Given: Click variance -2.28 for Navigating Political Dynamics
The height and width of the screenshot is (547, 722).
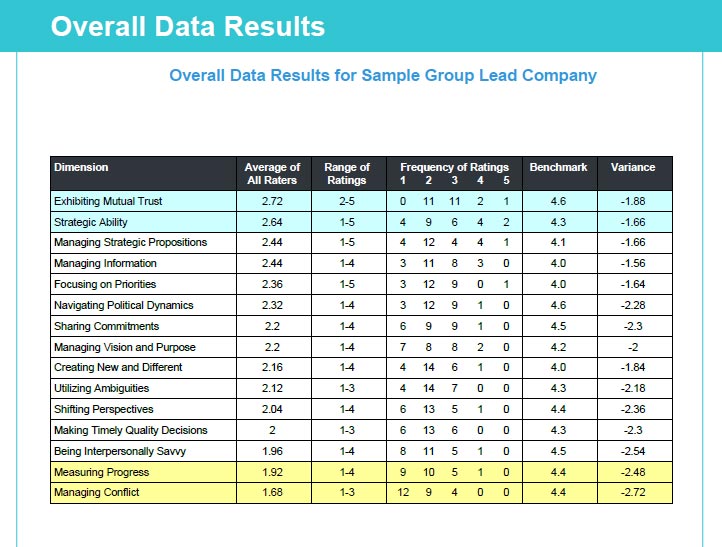Looking at the screenshot, I should [633, 305].
